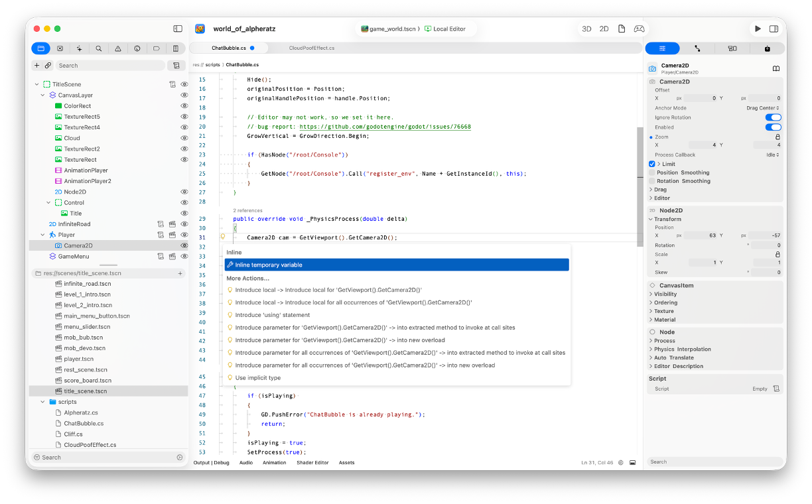Hide the TextureRect5 node
This screenshot has height=504, width=812.
(184, 117)
